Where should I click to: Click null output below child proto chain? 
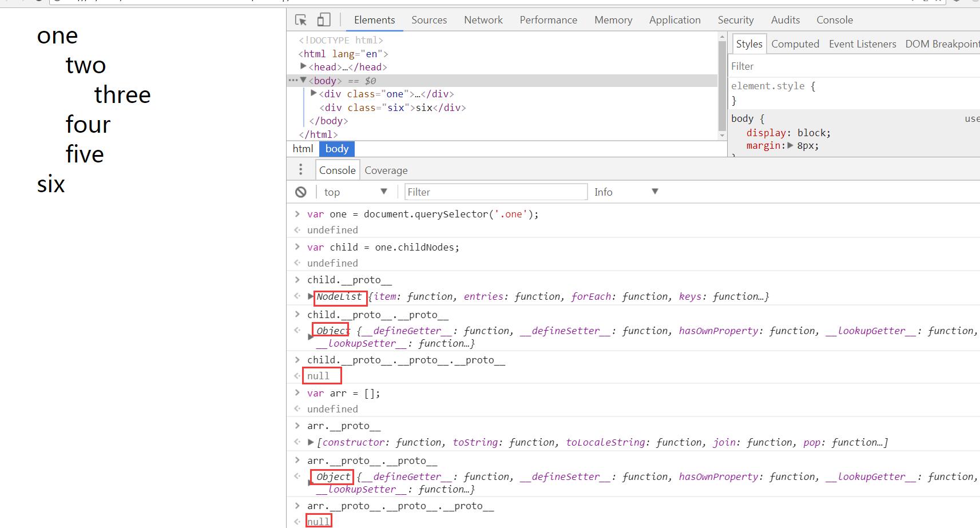(x=319, y=376)
